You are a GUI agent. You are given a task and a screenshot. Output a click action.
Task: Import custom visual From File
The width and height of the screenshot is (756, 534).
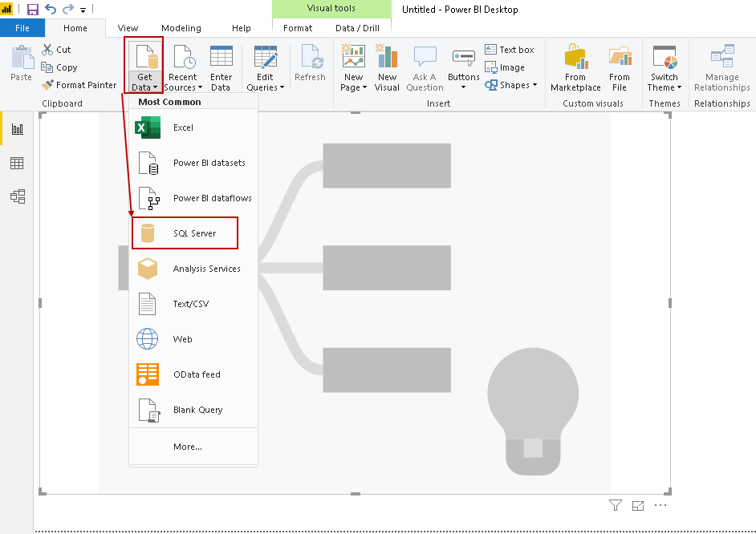click(619, 67)
